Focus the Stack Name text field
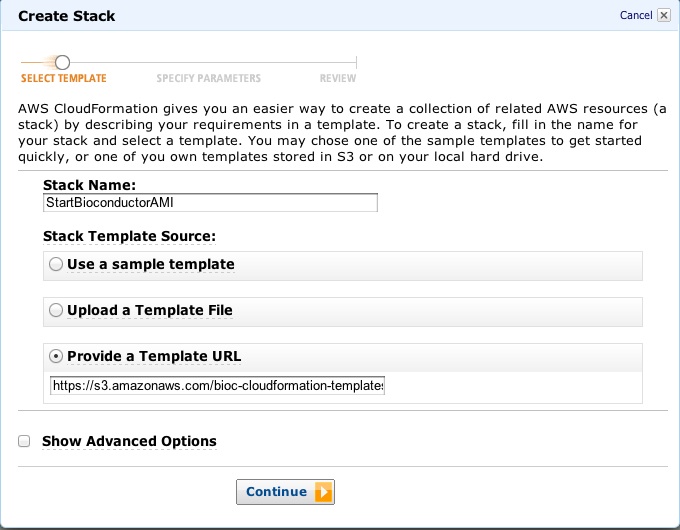 210,203
